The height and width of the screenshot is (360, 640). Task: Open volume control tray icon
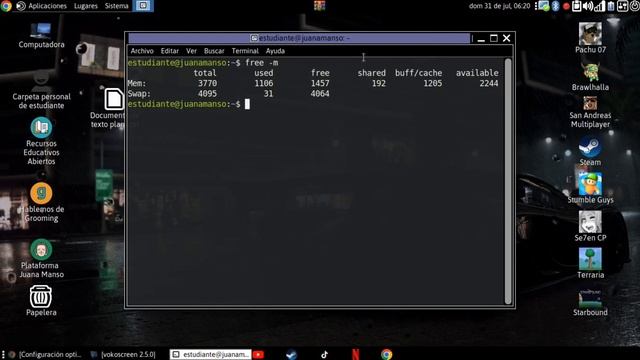coord(588,6)
